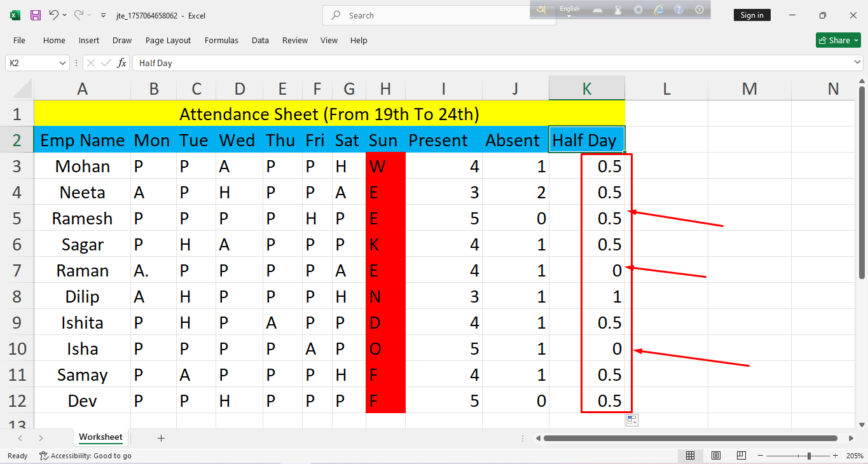Open the undo history dropdown arrow
The width and height of the screenshot is (868, 464).
click(x=65, y=15)
